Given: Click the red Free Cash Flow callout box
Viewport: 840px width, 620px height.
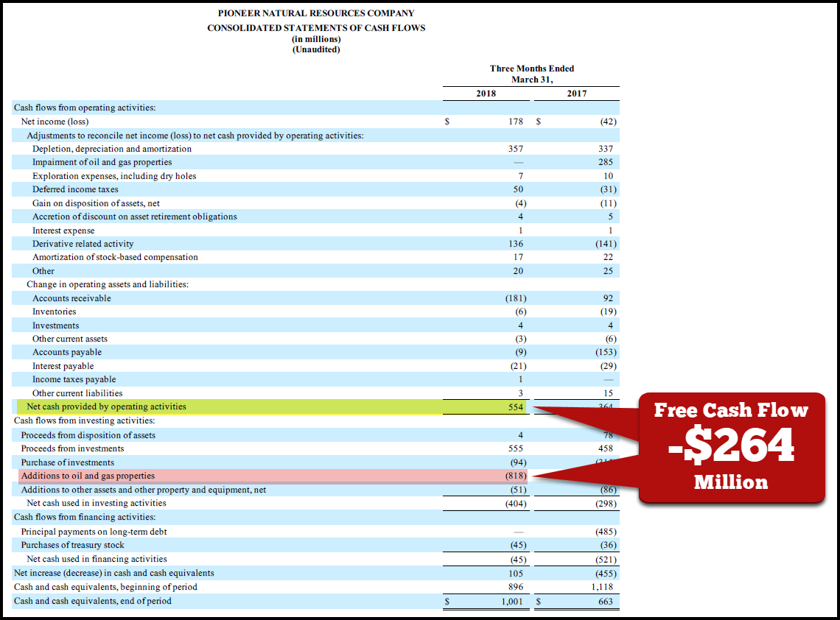Looking at the screenshot, I should (732, 448).
